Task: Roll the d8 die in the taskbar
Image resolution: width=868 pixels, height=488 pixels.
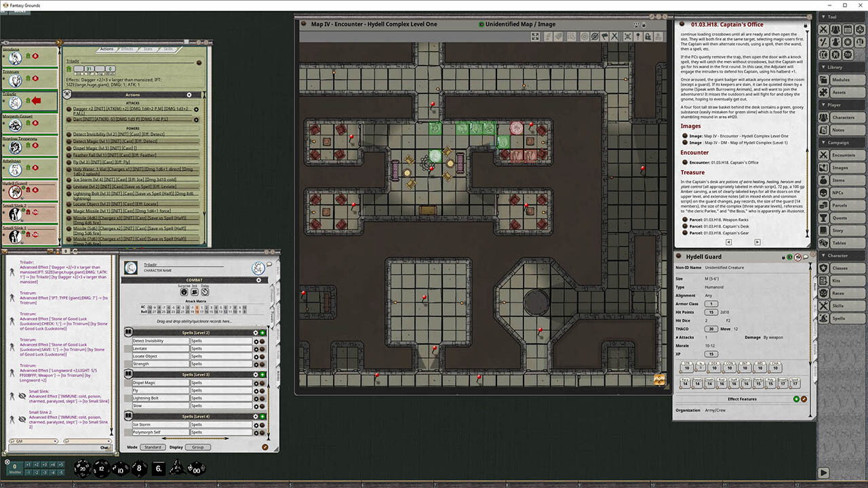Action: point(138,467)
